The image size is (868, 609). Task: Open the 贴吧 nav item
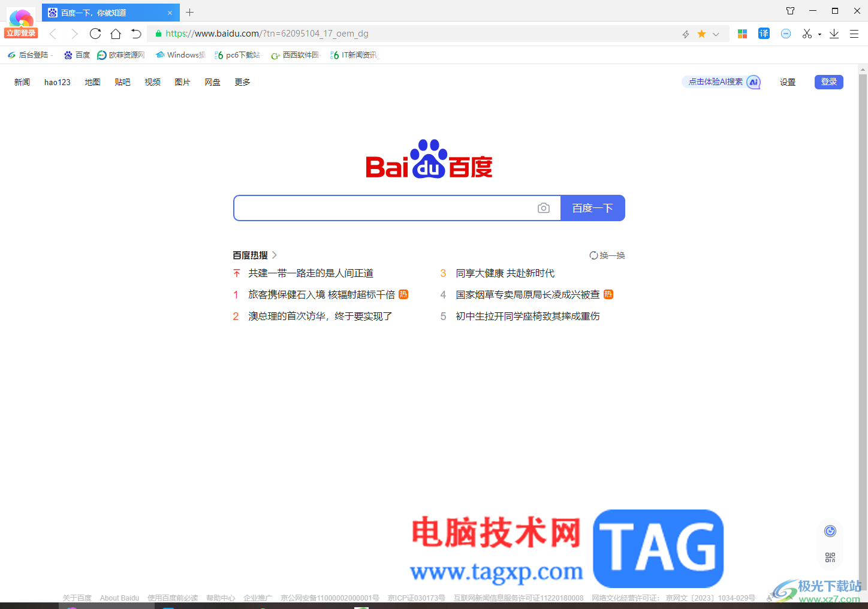pos(122,82)
